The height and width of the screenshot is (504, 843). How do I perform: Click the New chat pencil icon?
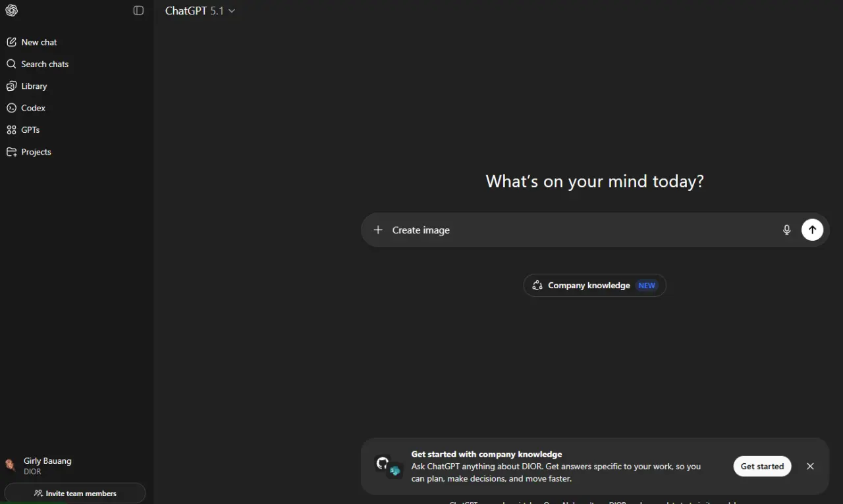[x=11, y=42]
